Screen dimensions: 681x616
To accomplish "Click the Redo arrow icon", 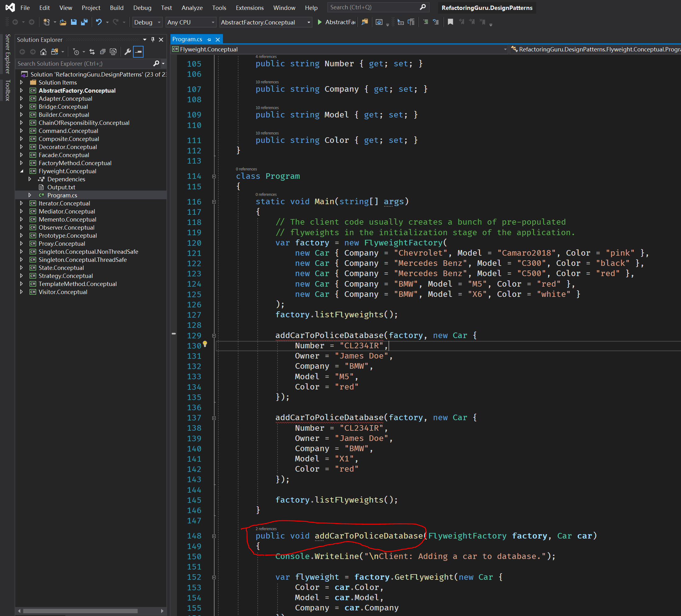I will click(x=116, y=22).
